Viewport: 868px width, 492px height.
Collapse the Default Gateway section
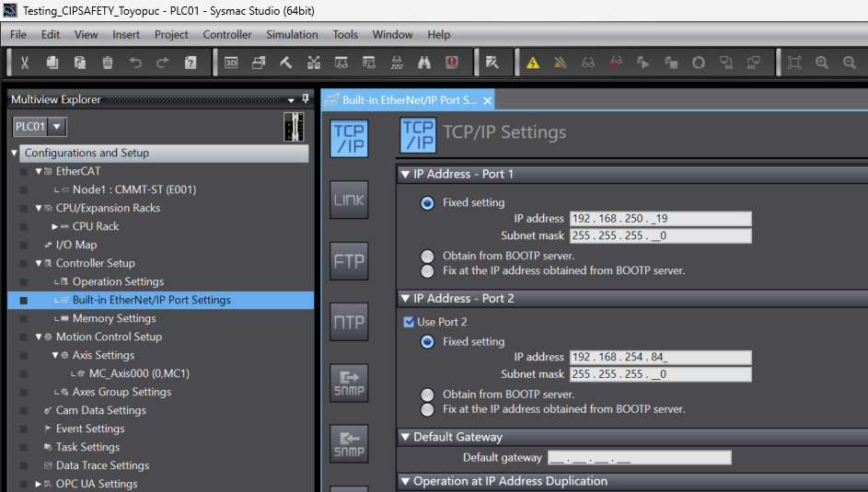[405, 437]
